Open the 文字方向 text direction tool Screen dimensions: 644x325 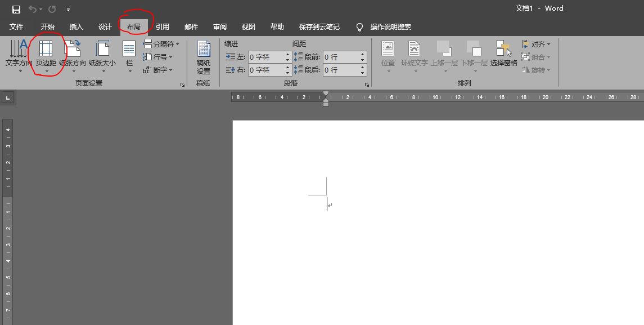coord(19,57)
